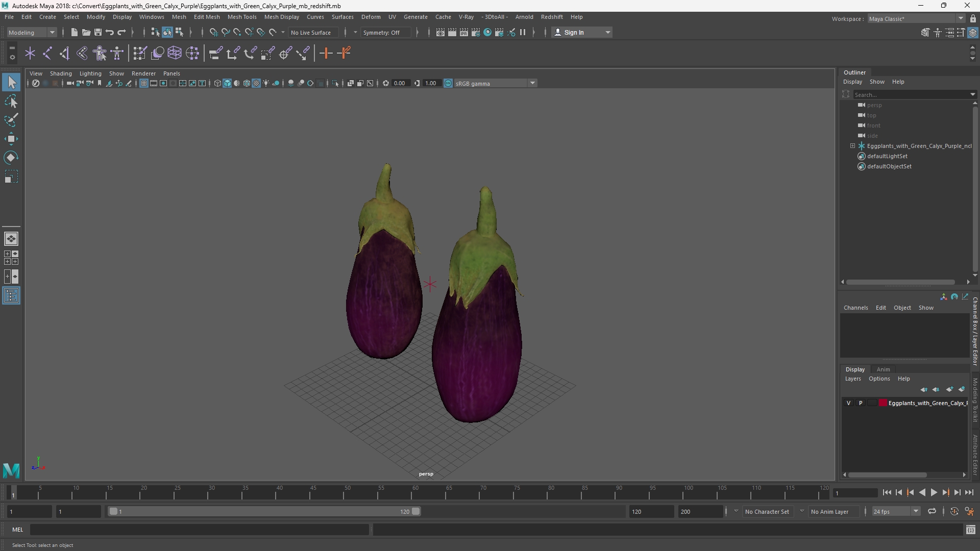This screenshot has width=980, height=551.
Task: Switch to four-view layout icon
Action: pos(11,258)
